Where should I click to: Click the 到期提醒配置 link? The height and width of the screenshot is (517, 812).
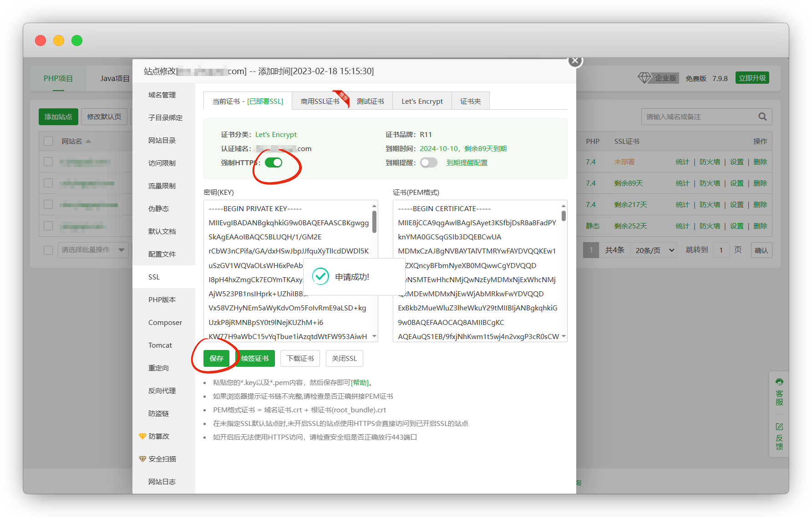467,162
